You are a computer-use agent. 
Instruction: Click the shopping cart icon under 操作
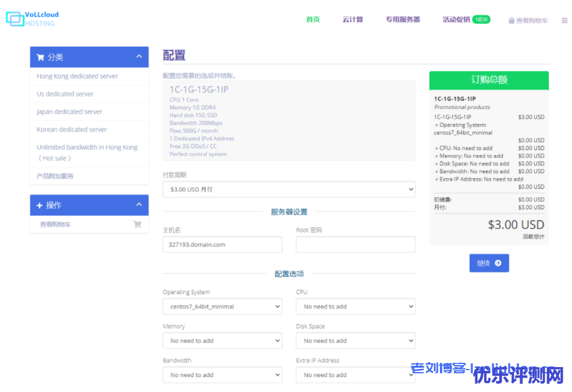tap(137, 224)
